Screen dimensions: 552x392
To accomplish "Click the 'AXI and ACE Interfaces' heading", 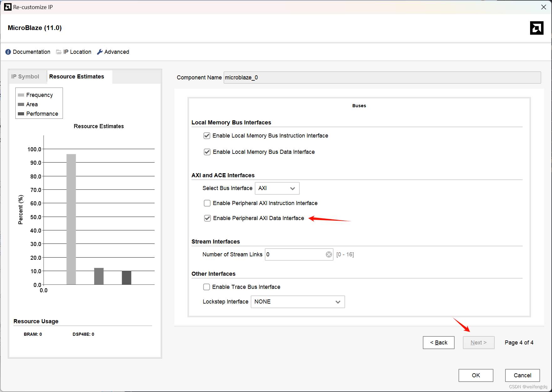I will 223,175.
